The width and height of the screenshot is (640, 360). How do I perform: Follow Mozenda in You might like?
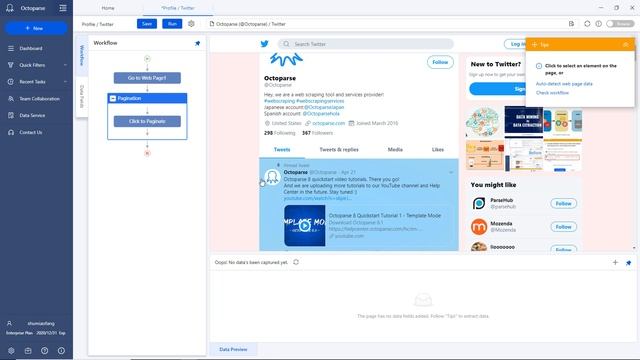point(563,227)
